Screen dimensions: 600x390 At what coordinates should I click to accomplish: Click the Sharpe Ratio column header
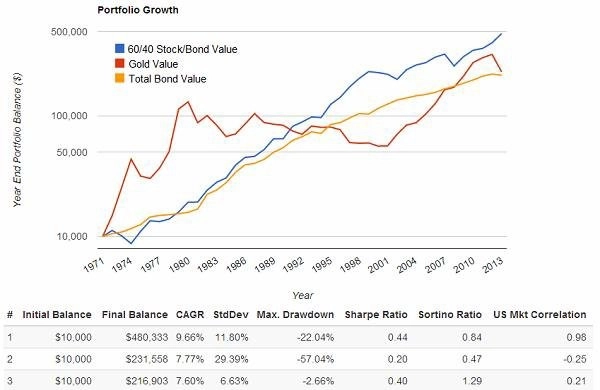pyautogui.click(x=376, y=315)
